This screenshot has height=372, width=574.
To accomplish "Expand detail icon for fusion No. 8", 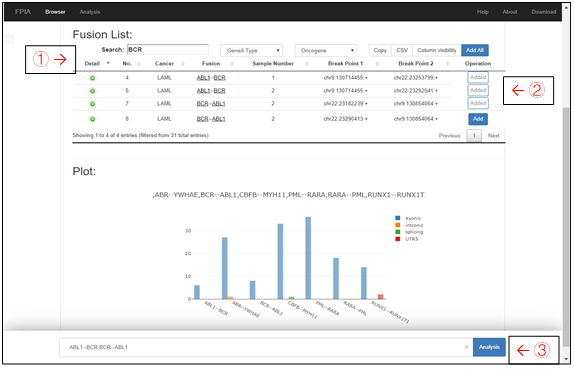I will coord(93,119).
